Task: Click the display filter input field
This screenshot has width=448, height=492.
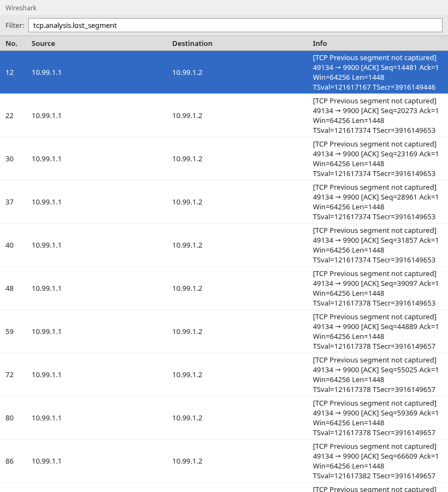Action: (x=235, y=25)
